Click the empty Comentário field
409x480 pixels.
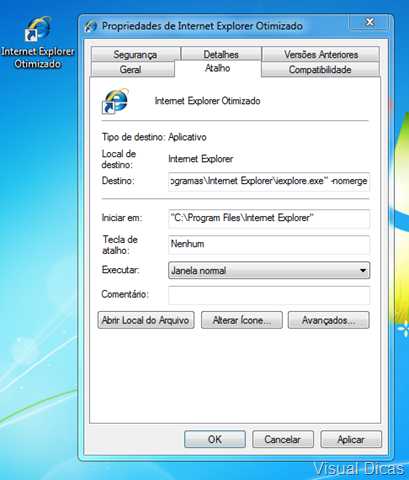point(269,295)
